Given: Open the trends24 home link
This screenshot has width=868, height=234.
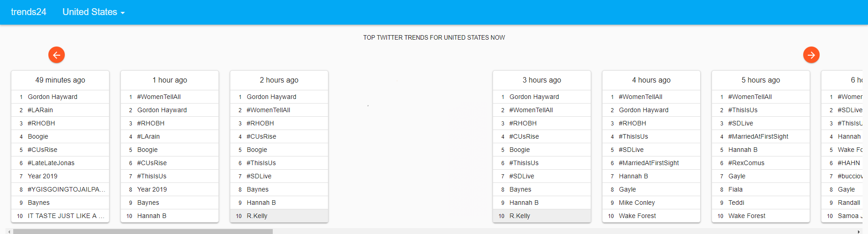Looking at the screenshot, I should [x=28, y=12].
